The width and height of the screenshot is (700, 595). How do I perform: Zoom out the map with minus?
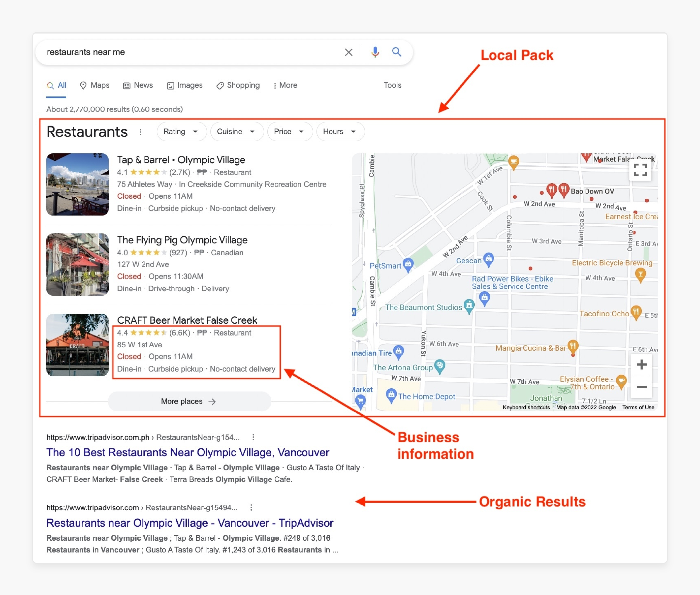click(x=641, y=387)
